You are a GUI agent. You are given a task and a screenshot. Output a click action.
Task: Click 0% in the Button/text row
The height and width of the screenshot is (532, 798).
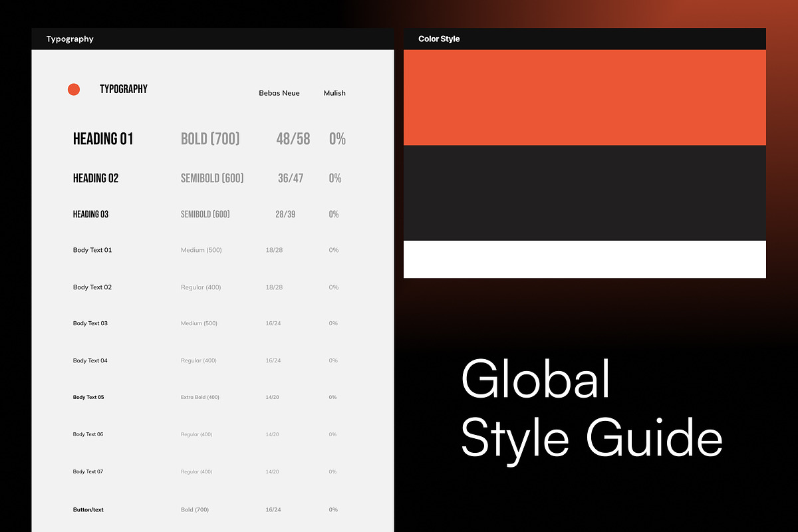[333, 509]
